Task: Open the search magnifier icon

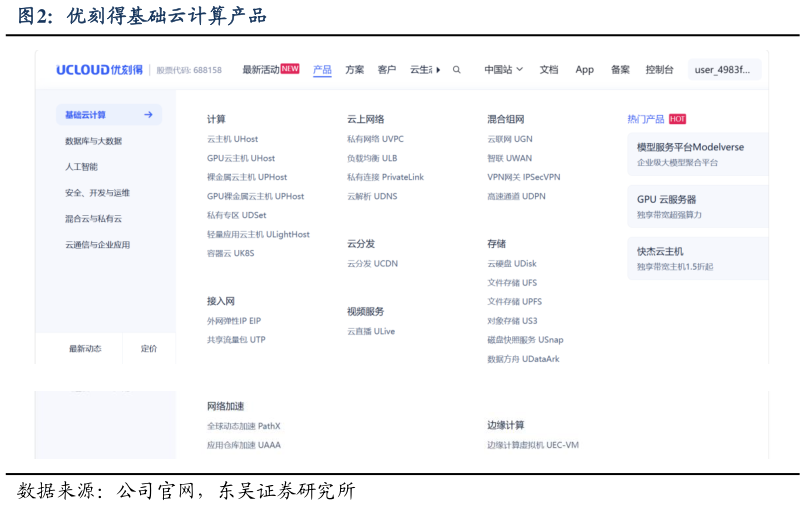Action: 456,70
